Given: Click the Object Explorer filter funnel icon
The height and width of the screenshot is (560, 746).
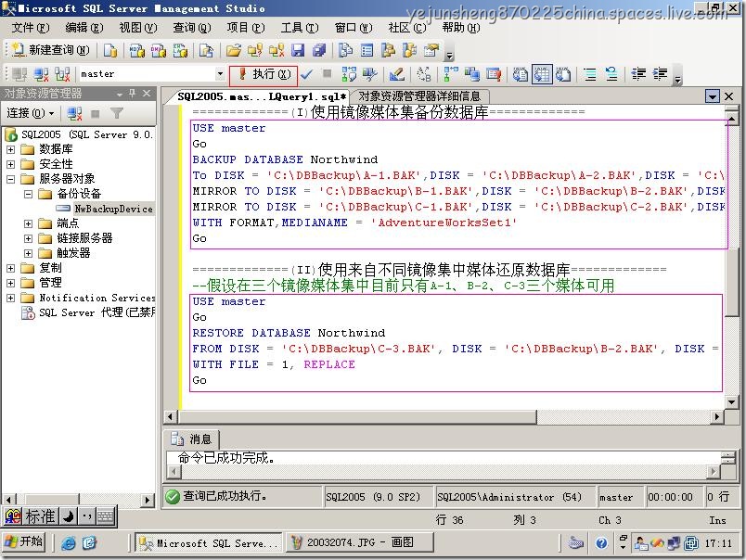Looking at the screenshot, I should tap(117, 113).
